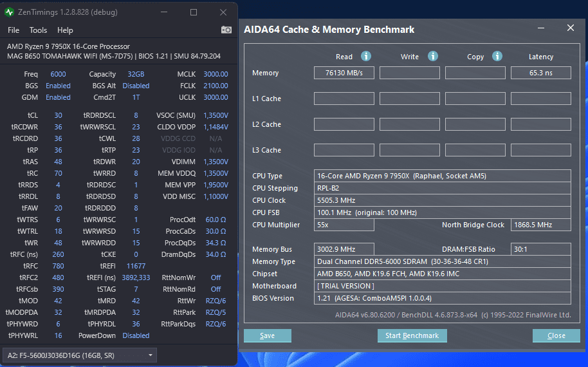The width and height of the screenshot is (588, 367).
Task: Click the ZenTimings app logo icon
Action: point(9,12)
